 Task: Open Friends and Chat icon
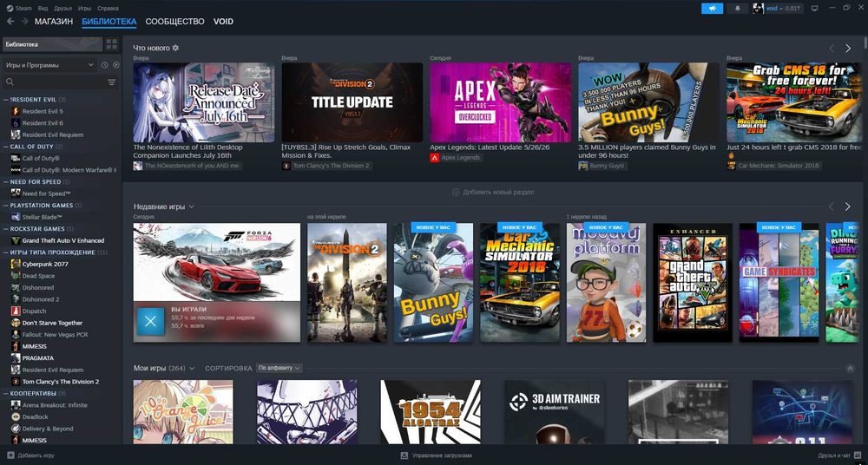(x=857, y=455)
